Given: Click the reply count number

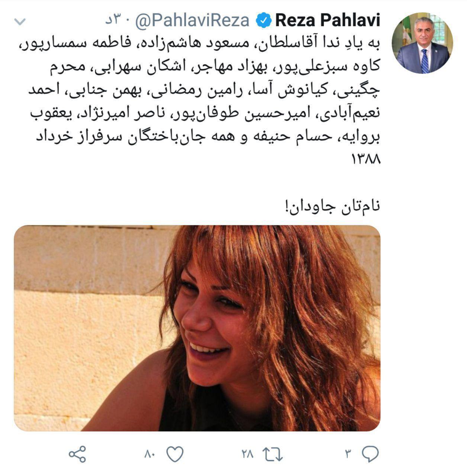Looking at the screenshot, I should [x=348, y=454].
